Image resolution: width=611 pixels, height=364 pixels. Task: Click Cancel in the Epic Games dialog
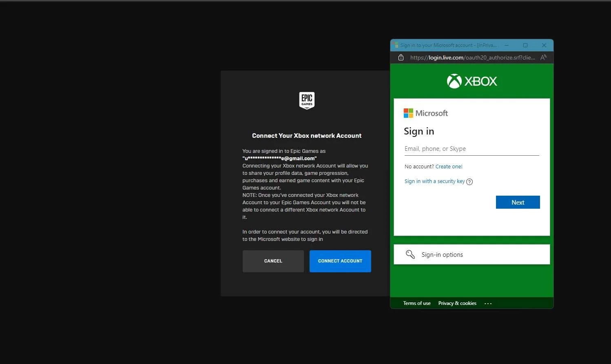(x=273, y=261)
